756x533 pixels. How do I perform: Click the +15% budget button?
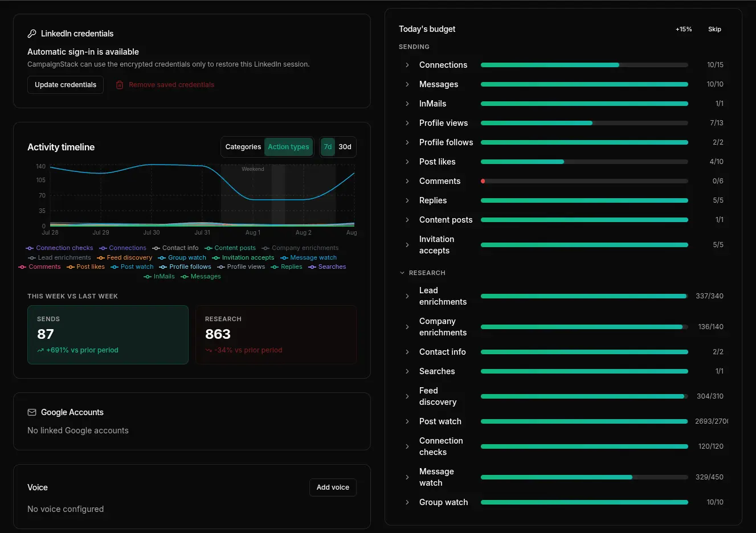(x=684, y=29)
